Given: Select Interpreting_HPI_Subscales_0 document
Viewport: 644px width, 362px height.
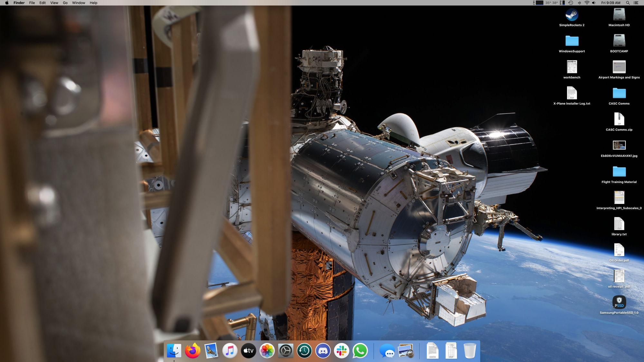Looking at the screenshot, I should tap(619, 198).
